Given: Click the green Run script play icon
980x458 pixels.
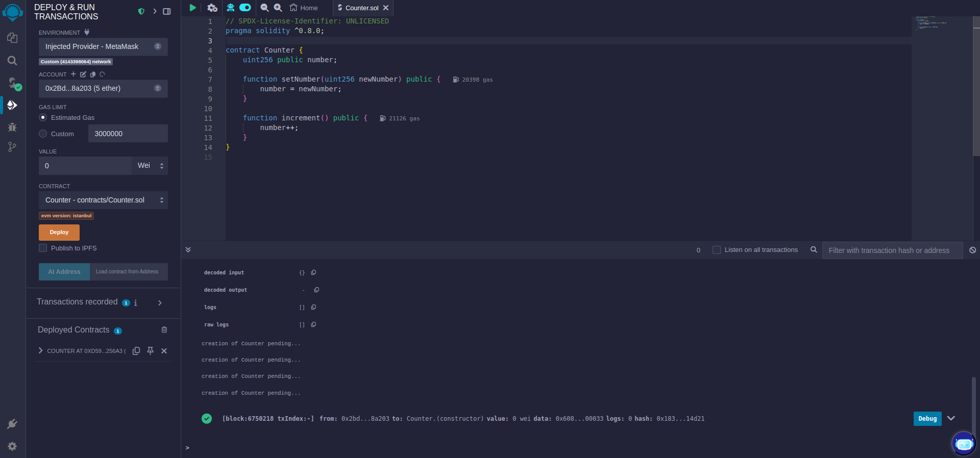Looking at the screenshot, I should [192, 8].
